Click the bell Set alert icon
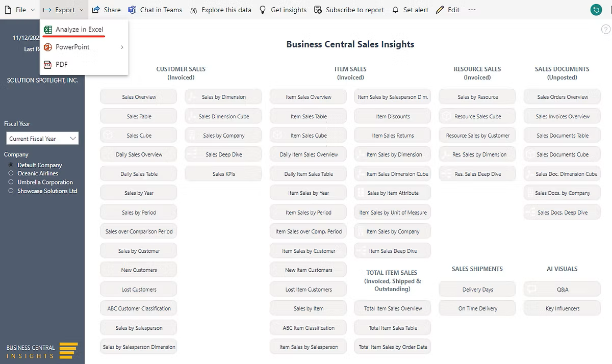The height and width of the screenshot is (364, 612). click(x=396, y=10)
